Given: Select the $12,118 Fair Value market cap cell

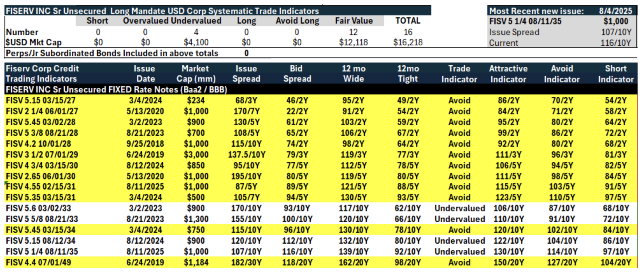Looking at the screenshot, I should point(353,42).
